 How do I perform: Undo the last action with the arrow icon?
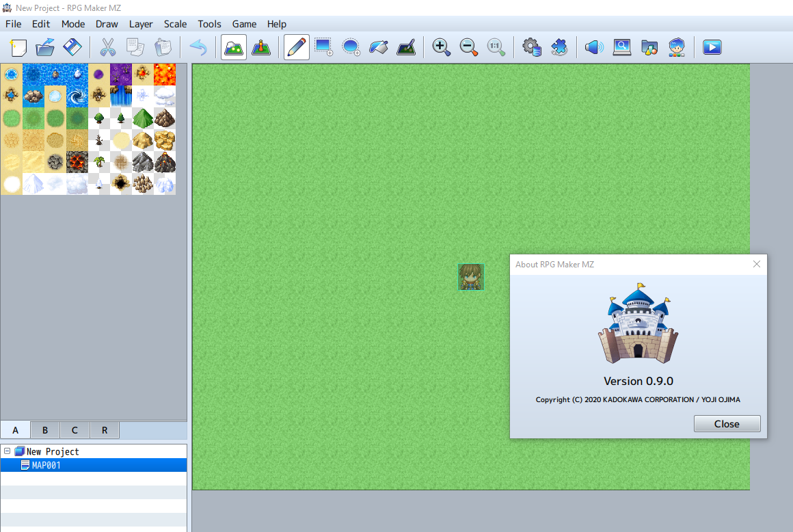(198, 48)
